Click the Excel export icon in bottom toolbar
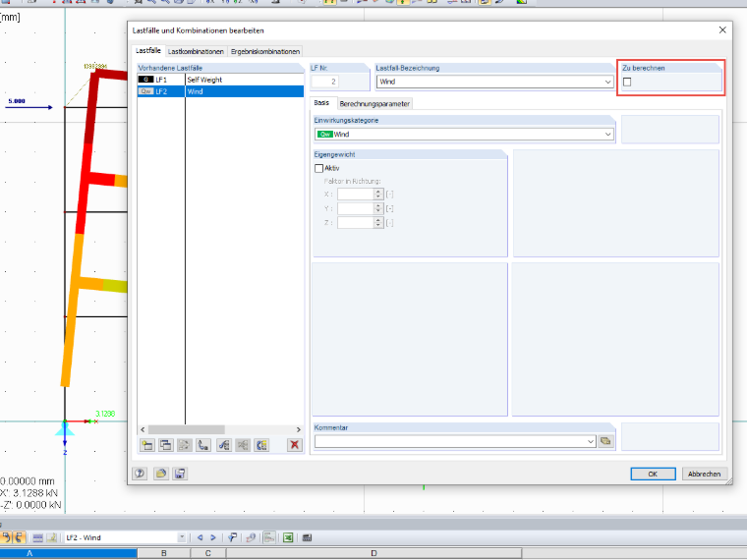 pos(288,537)
